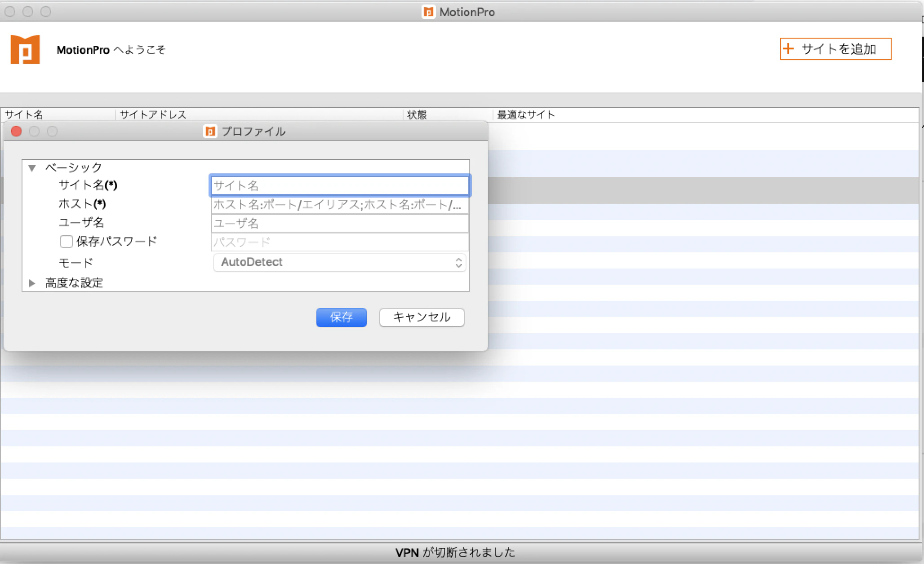Click the プロファイル dialog title icon
This screenshot has width=924, height=564.
pyautogui.click(x=210, y=131)
